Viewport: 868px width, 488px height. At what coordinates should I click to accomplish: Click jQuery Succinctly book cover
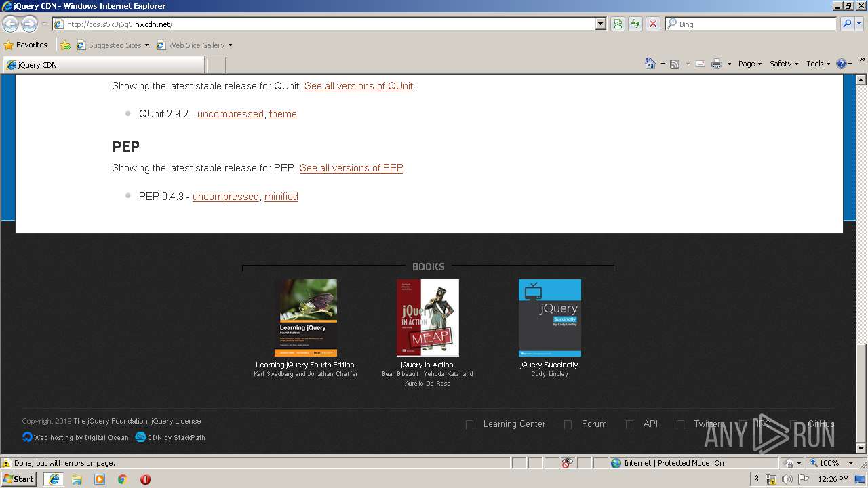[x=550, y=318]
